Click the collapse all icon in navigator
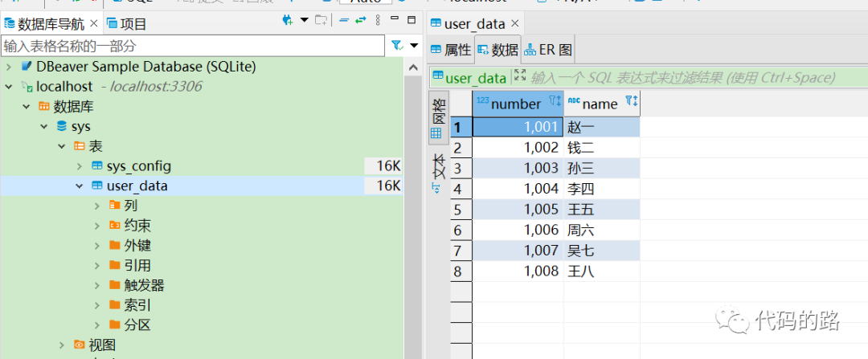Image resolution: width=868 pixels, height=359 pixels. [343, 20]
